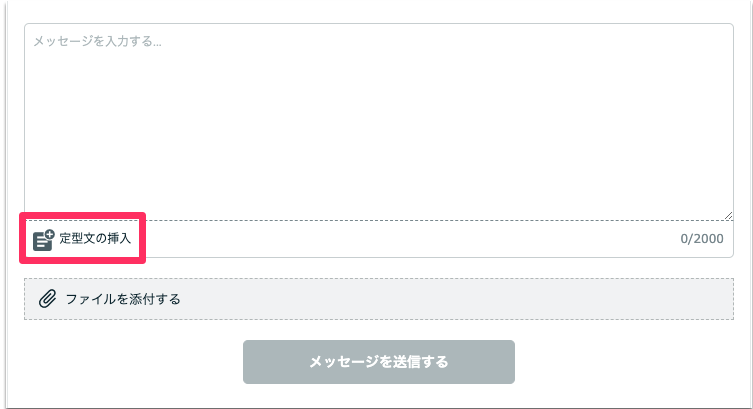Click the right edge of the send button
Screen dimensions: 753x409
coord(505,362)
